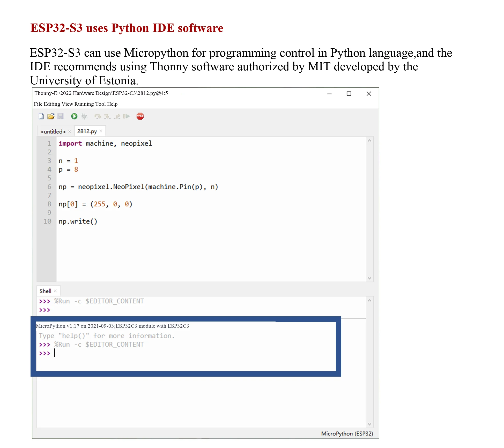Click the np[0] = (255, 0, 0) line
This screenshot has height=448, width=504.
(95, 204)
